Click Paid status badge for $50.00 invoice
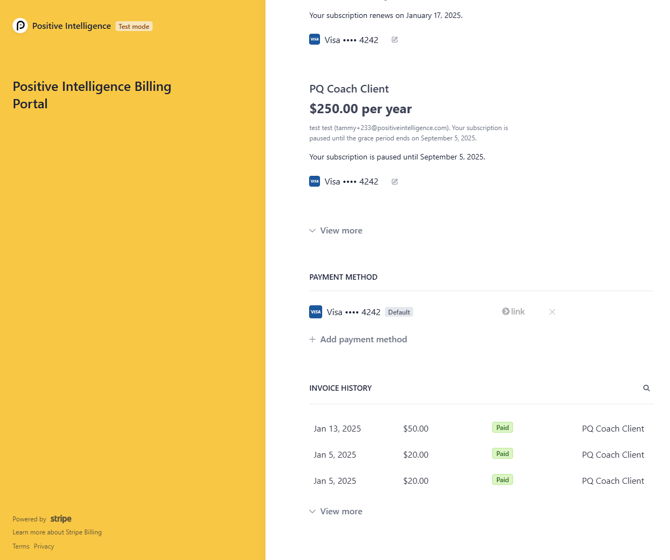Image resolution: width=670 pixels, height=560 pixels. pyautogui.click(x=502, y=428)
